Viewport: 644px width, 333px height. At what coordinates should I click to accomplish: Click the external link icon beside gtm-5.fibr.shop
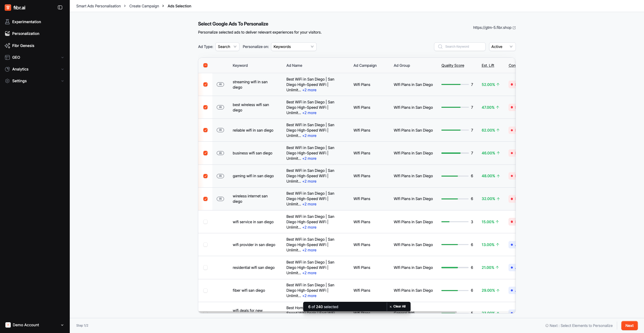514,28
